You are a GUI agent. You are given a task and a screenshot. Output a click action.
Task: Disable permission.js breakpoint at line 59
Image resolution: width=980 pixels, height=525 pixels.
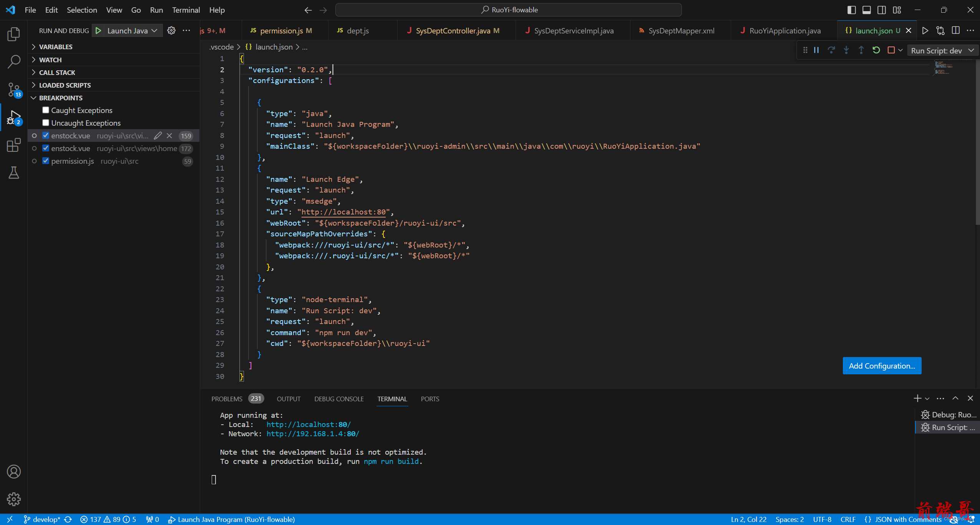(x=46, y=161)
